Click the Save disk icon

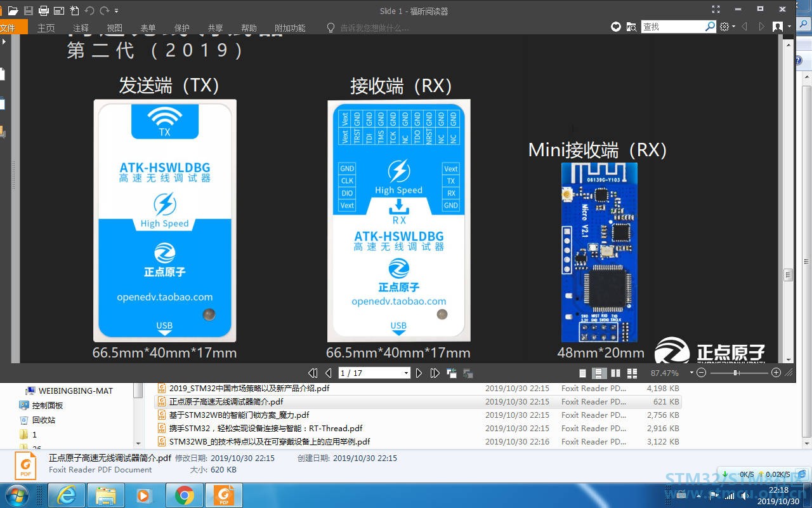point(29,10)
